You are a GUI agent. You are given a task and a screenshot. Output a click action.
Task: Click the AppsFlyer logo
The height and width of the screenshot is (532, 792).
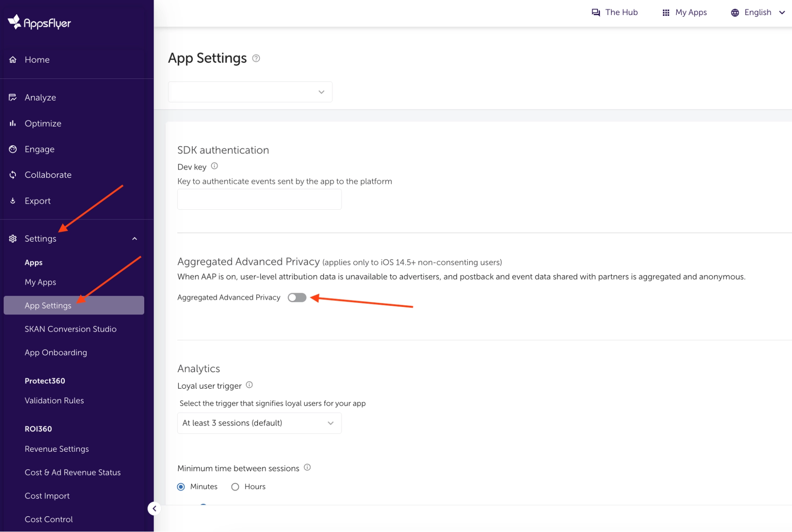pyautogui.click(x=39, y=23)
